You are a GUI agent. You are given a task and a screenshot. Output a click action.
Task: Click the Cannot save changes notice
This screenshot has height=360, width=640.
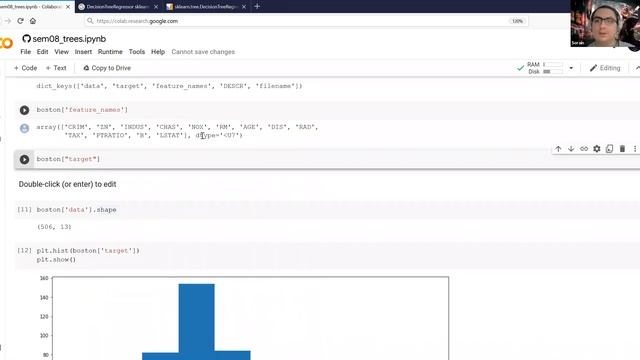(x=203, y=52)
